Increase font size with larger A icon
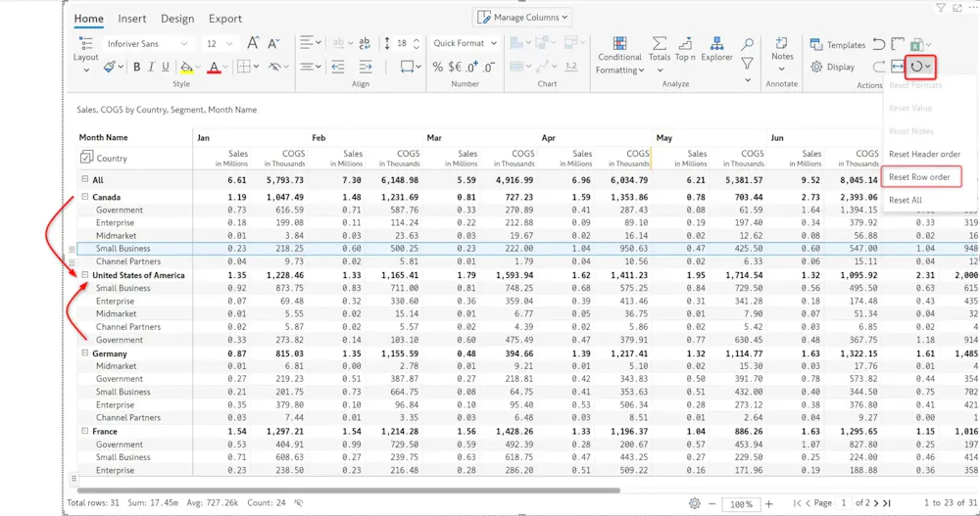The height and width of the screenshot is (516, 980). click(253, 43)
